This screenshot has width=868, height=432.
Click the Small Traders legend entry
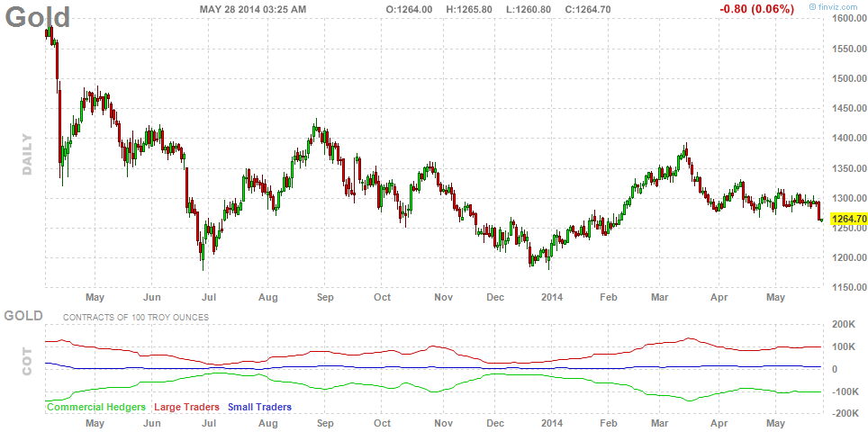click(x=259, y=407)
